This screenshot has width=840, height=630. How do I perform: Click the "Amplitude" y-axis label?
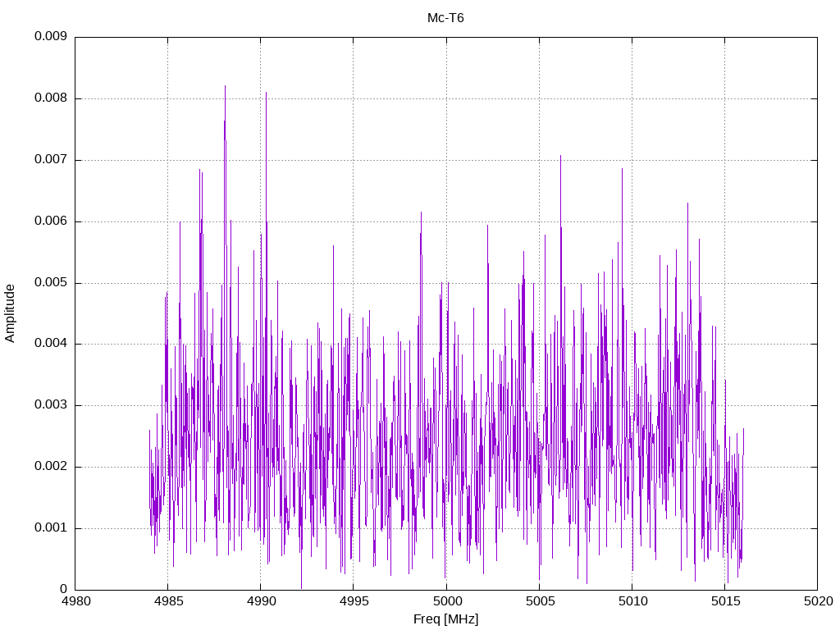[10, 313]
